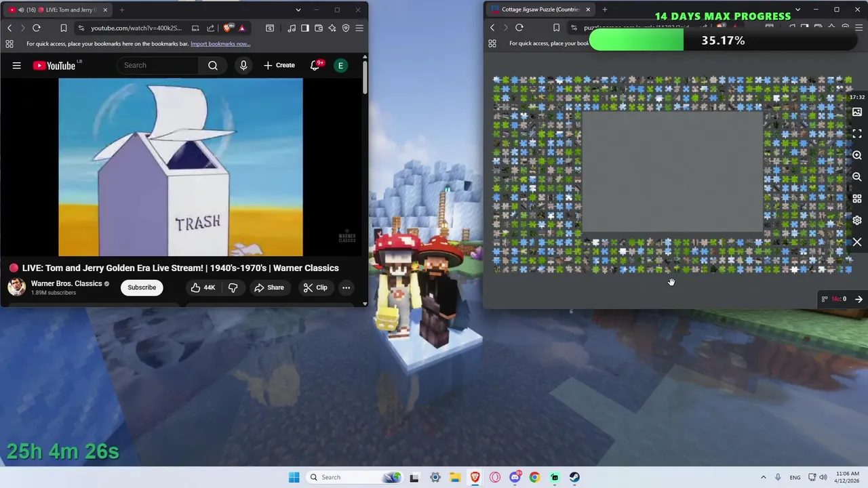
Task: Like the Tom and Jerry live stream
Action: click(x=203, y=287)
